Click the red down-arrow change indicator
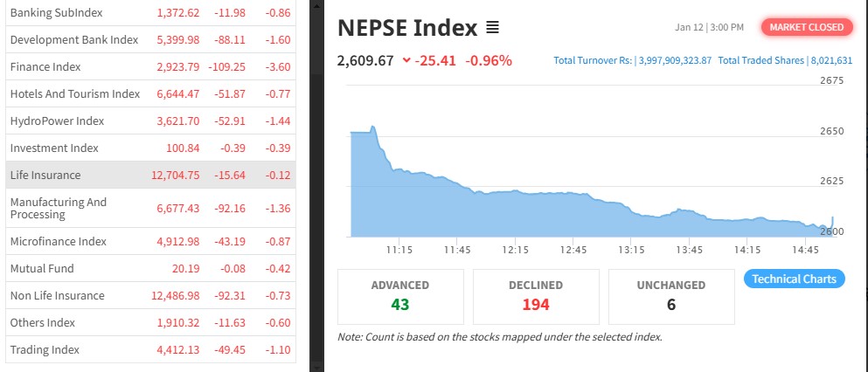Viewport: 868px width, 372px height. [406, 60]
